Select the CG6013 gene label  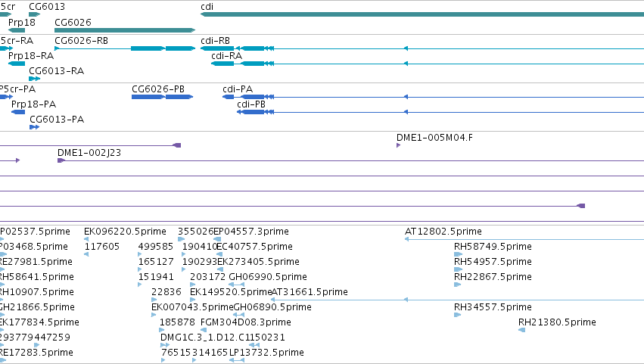(x=47, y=7)
